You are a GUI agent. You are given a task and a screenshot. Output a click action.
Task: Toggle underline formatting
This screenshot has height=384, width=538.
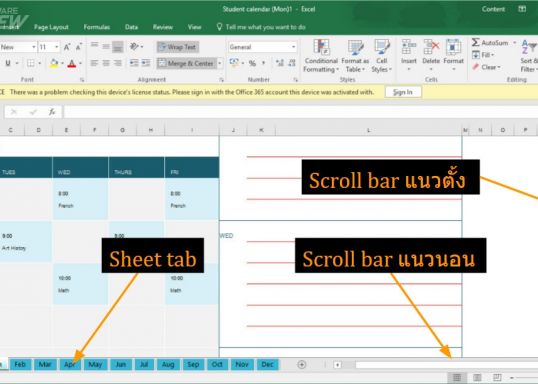[x=8, y=63]
